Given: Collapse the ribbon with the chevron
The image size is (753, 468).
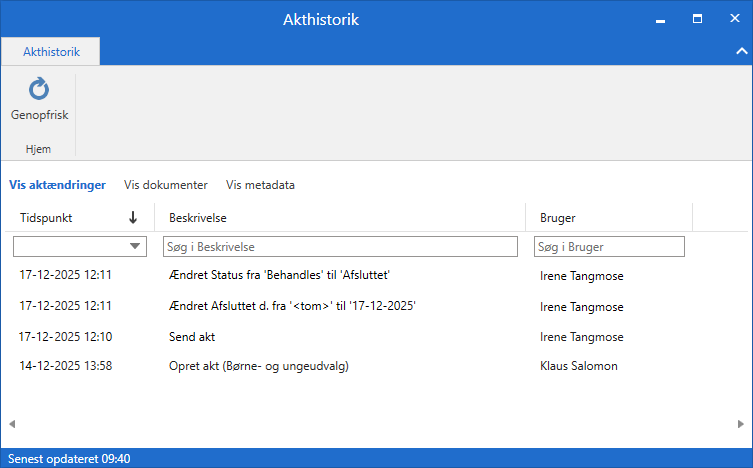Looking at the screenshot, I should [741, 51].
